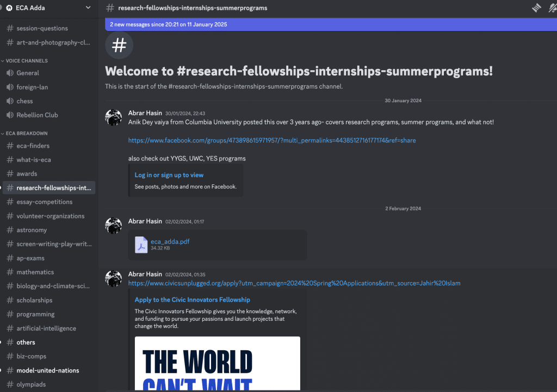This screenshot has height=392, width=557.
Task: Click the speaker icon beside General voice channel
Action: [10, 73]
